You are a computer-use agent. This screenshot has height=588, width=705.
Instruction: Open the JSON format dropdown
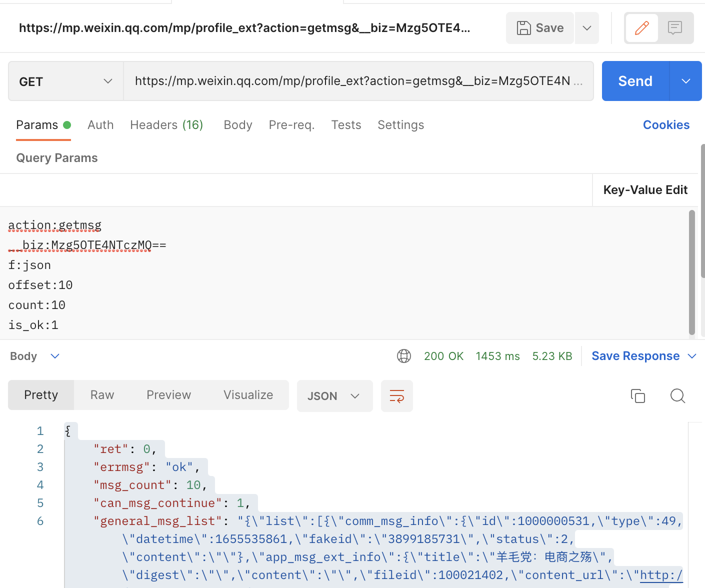(334, 396)
